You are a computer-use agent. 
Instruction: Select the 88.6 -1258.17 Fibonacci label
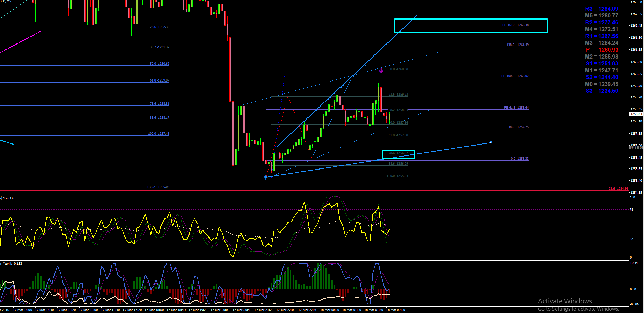coord(159,118)
